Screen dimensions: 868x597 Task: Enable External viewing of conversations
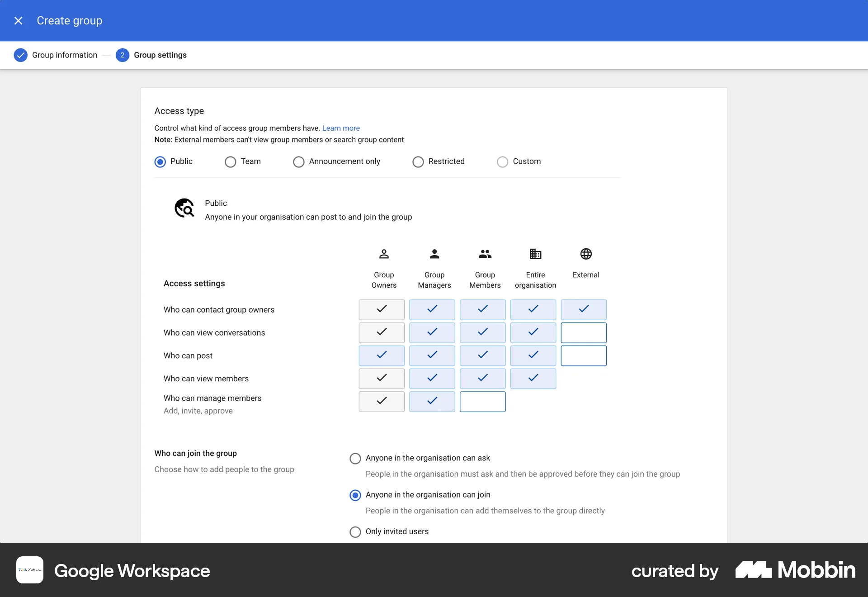pos(584,332)
